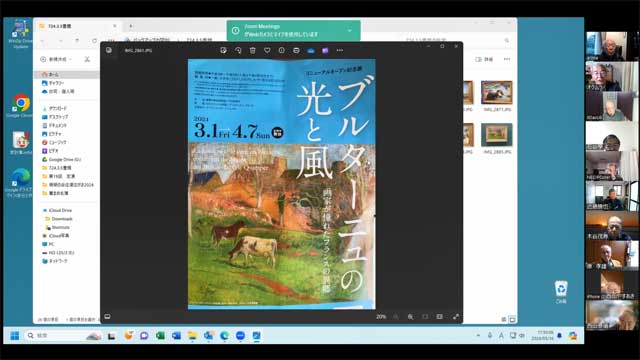
Task: Click the 20% zoom level value
Action: click(x=381, y=317)
